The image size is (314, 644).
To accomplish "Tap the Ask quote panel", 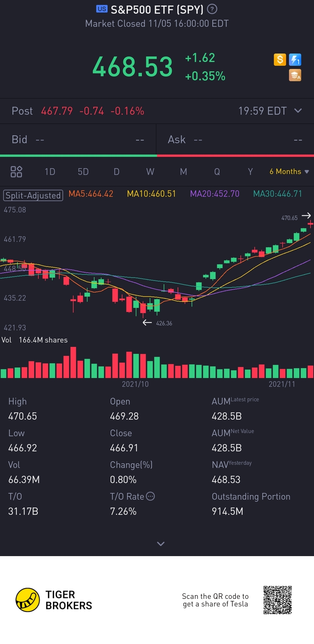I will tap(235, 140).
